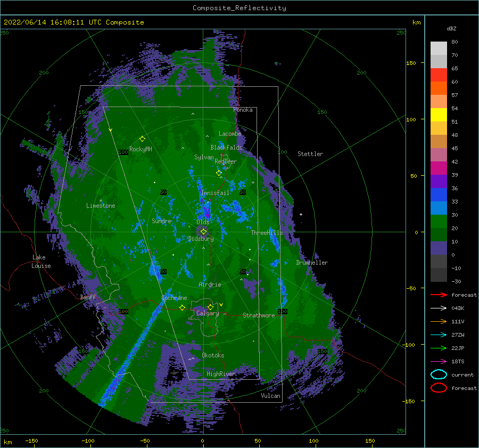Click the Vulcan label

click(x=270, y=396)
